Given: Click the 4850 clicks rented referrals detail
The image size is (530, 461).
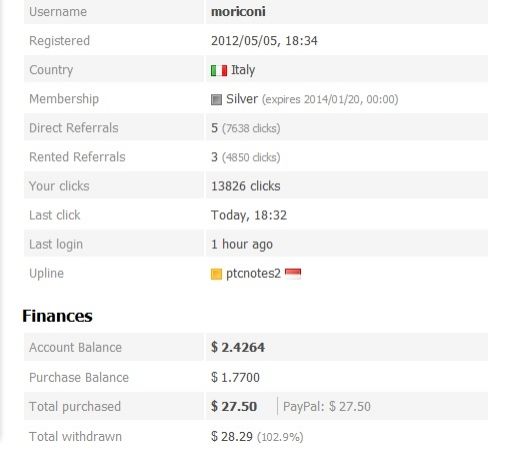Looking at the screenshot, I should (251, 157).
